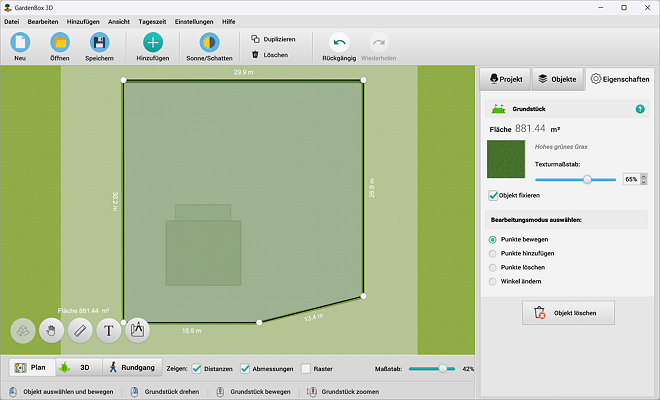Select the ruler measuring tool

80,331
